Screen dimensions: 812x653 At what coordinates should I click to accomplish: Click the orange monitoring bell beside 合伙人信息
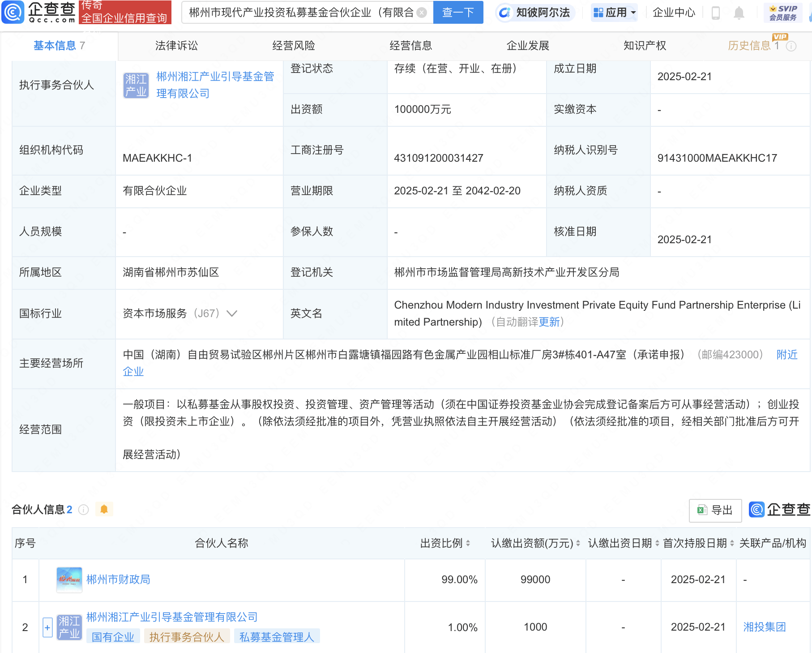coord(104,509)
